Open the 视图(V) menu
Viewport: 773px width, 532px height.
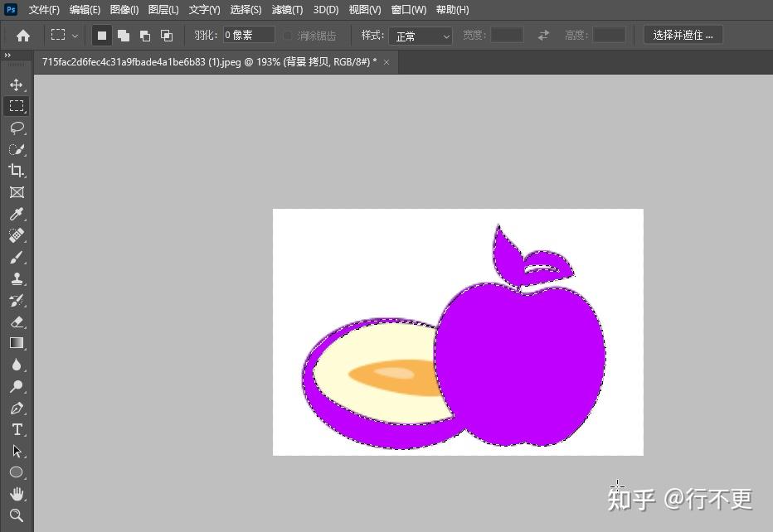(365, 10)
